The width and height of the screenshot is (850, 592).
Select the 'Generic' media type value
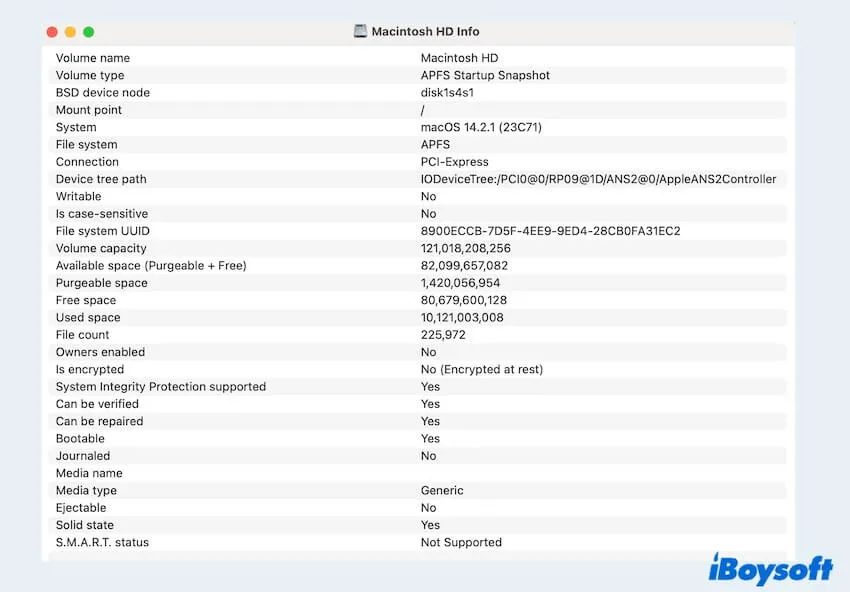(442, 491)
